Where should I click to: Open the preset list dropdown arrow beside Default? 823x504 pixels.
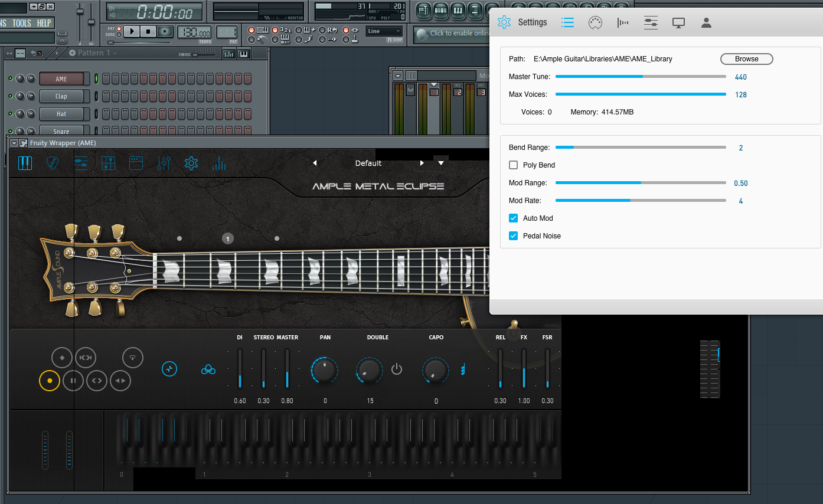441,163
